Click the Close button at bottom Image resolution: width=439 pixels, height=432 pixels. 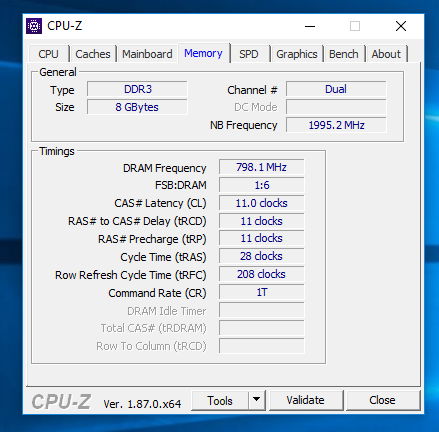coord(382,400)
